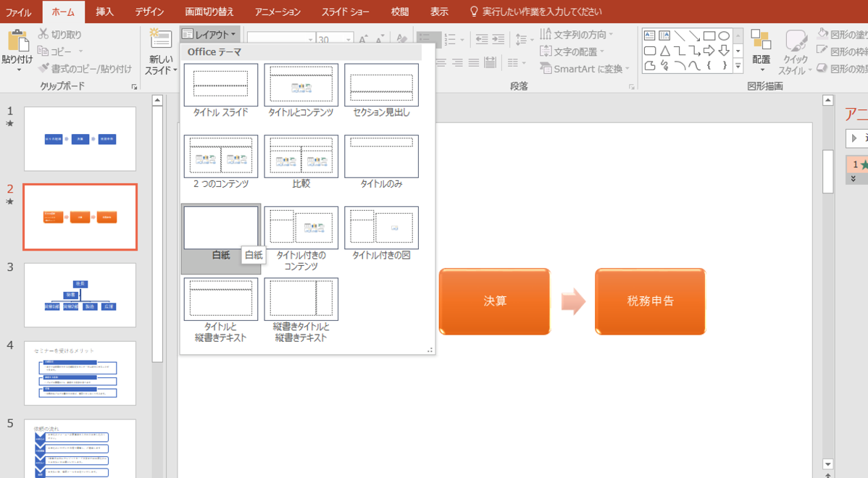This screenshot has height=478, width=868.
Task: Click the numbered list icon
Action: (449, 39)
